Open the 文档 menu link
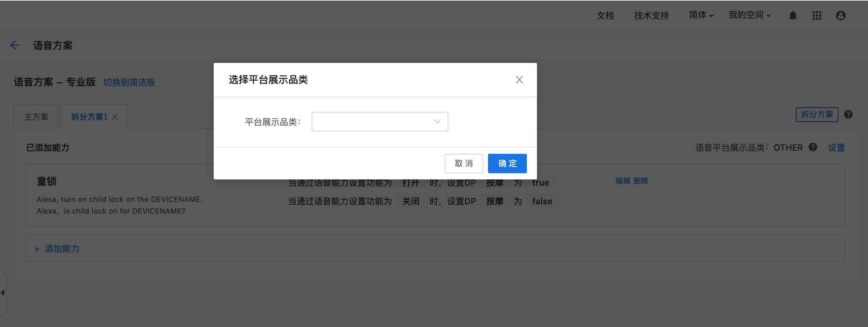This screenshot has width=868, height=327. point(605,16)
